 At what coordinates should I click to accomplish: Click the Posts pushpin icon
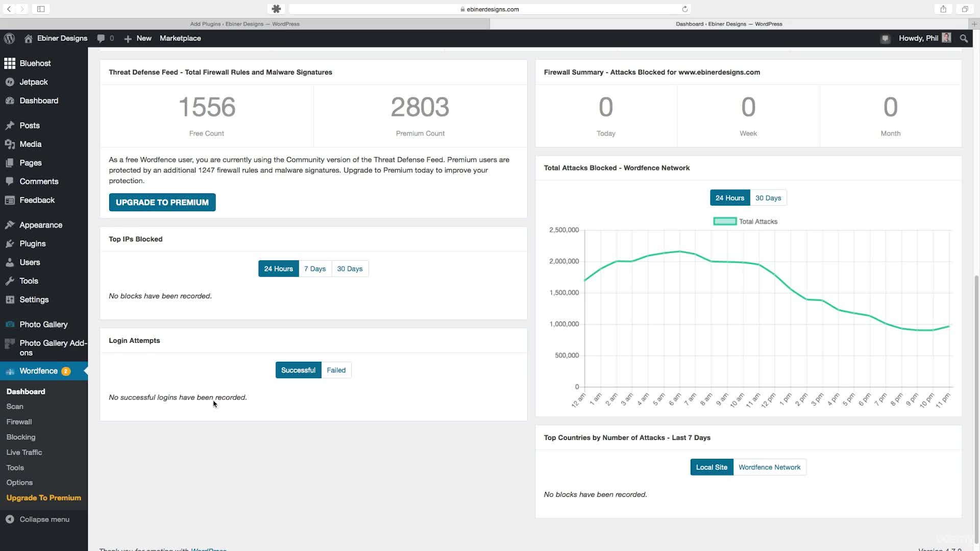tap(10, 126)
